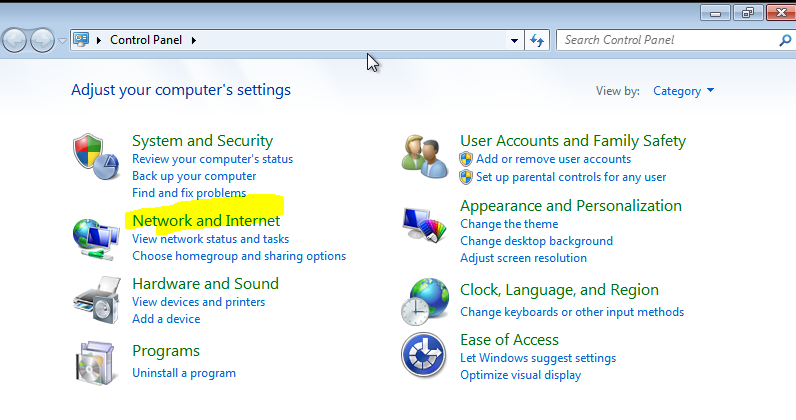
Task: Click shield icon beside Set up parental controls
Action: pos(466,177)
